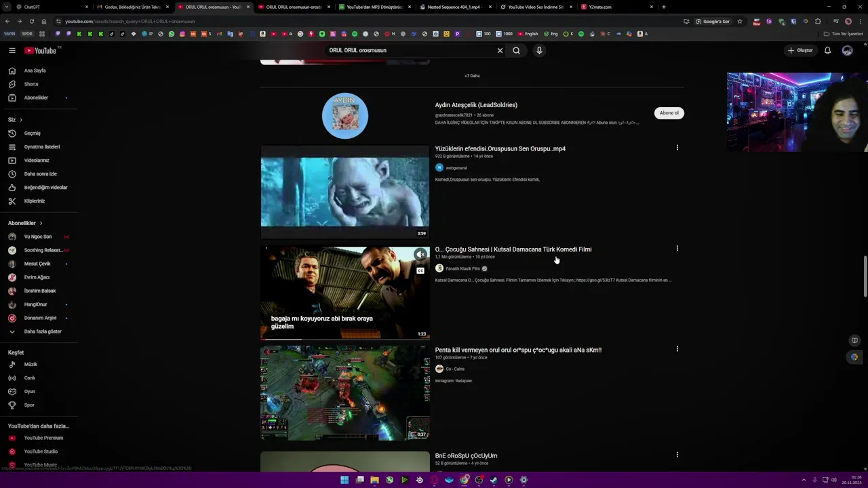Open Vu Ngoc Son channel subscription
868x488 pixels.
coord(38,237)
